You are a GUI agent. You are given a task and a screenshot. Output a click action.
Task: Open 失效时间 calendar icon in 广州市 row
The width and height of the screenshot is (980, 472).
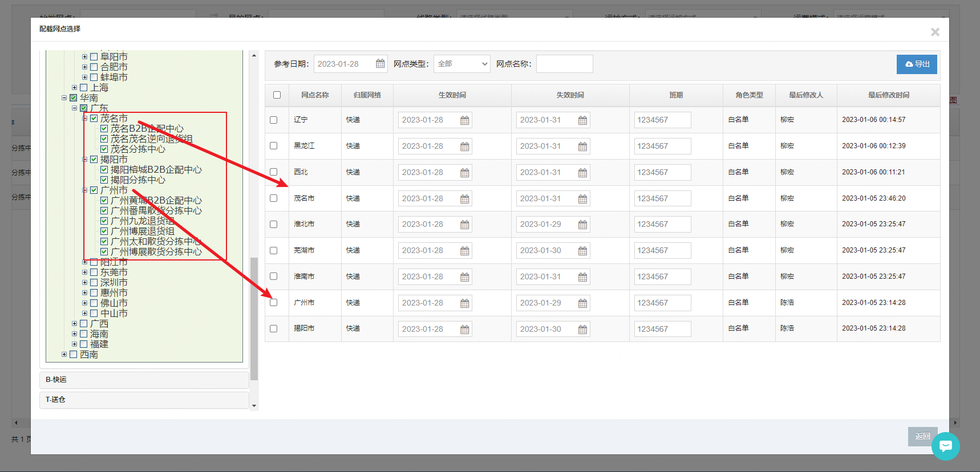[582, 303]
